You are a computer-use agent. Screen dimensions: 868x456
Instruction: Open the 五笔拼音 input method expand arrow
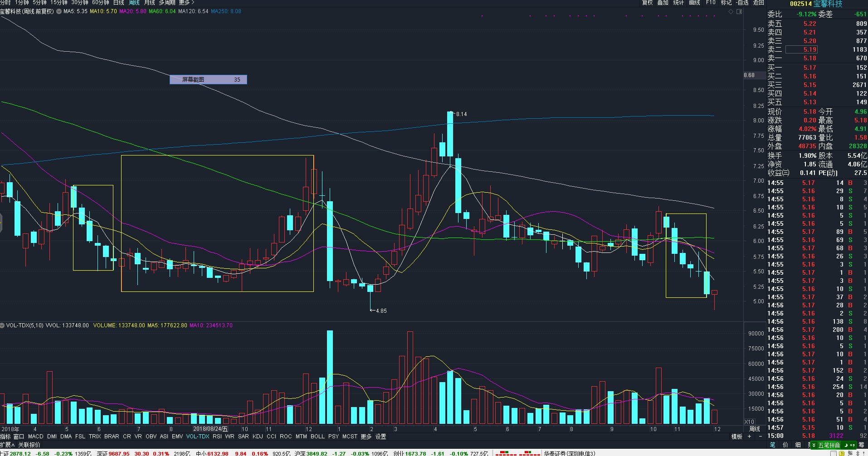pos(814,445)
